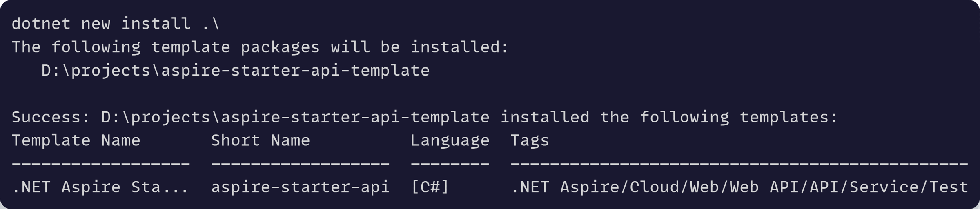Click the 'Template Name' column header

76,140
